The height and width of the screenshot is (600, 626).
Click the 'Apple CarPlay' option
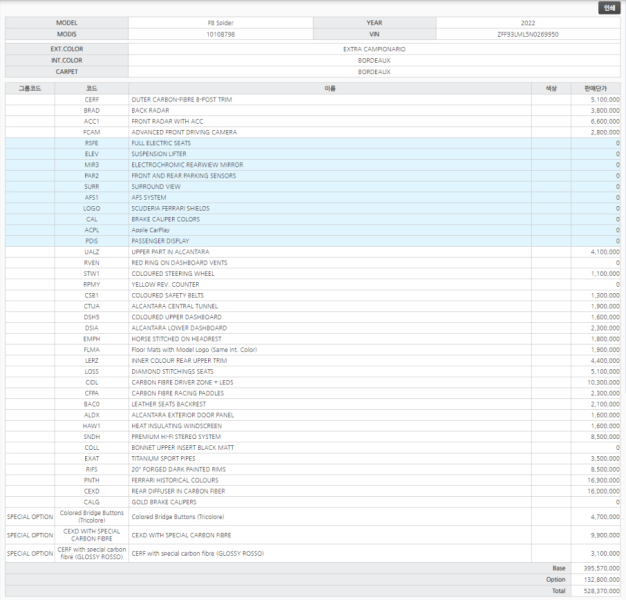tap(151, 230)
